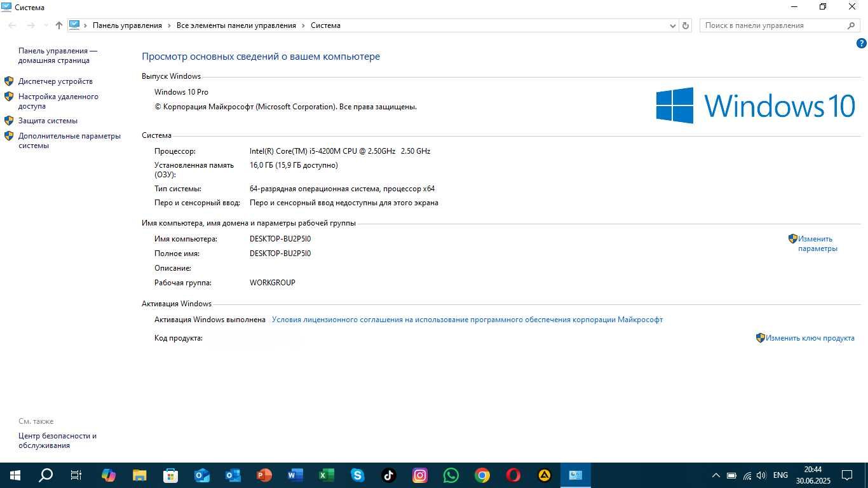The height and width of the screenshot is (488, 868).
Task: Navigate back with the back arrow
Action: click(x=12, y=25)
